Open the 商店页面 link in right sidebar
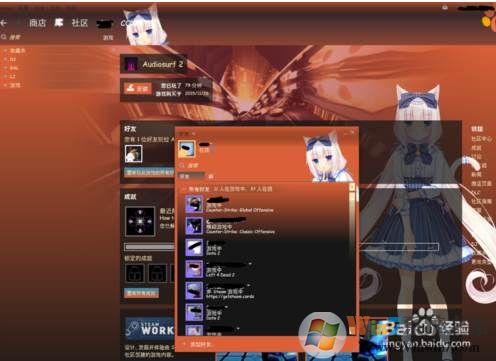The image size is (496, 361). [x=481, y=184]
